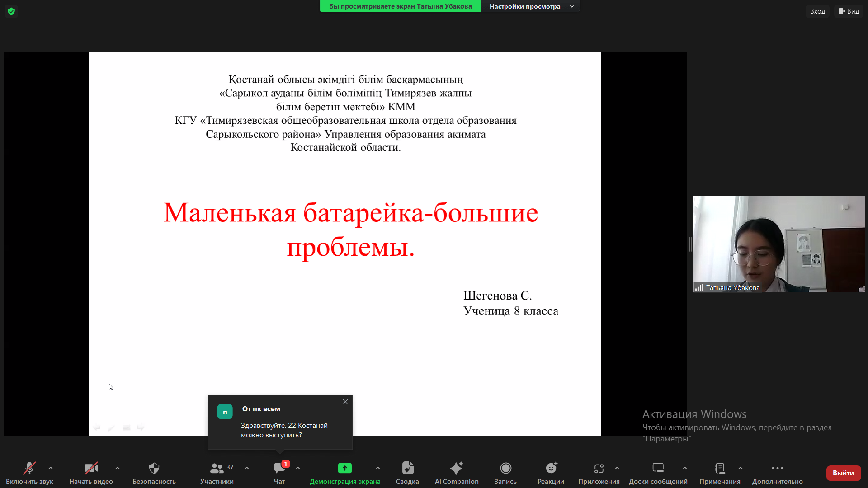Expand participants options arrow beside Участники
This screenshot has width=868, height=488.
247,468
